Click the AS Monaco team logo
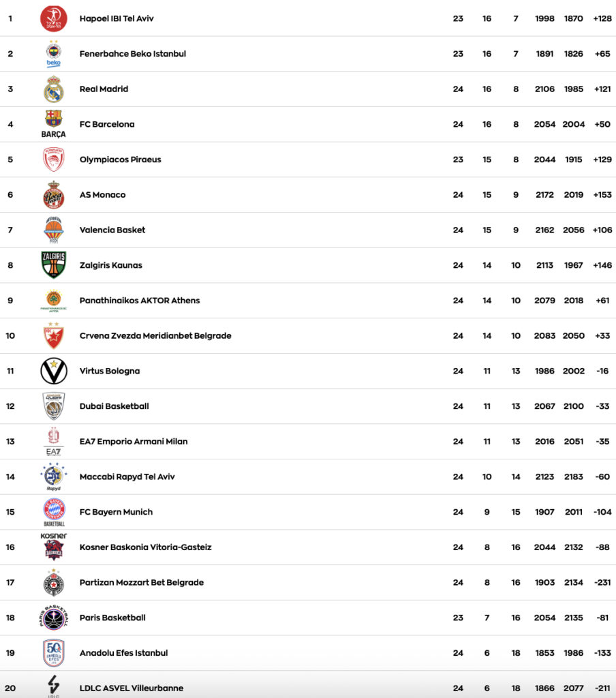 (x=53, y=195)
